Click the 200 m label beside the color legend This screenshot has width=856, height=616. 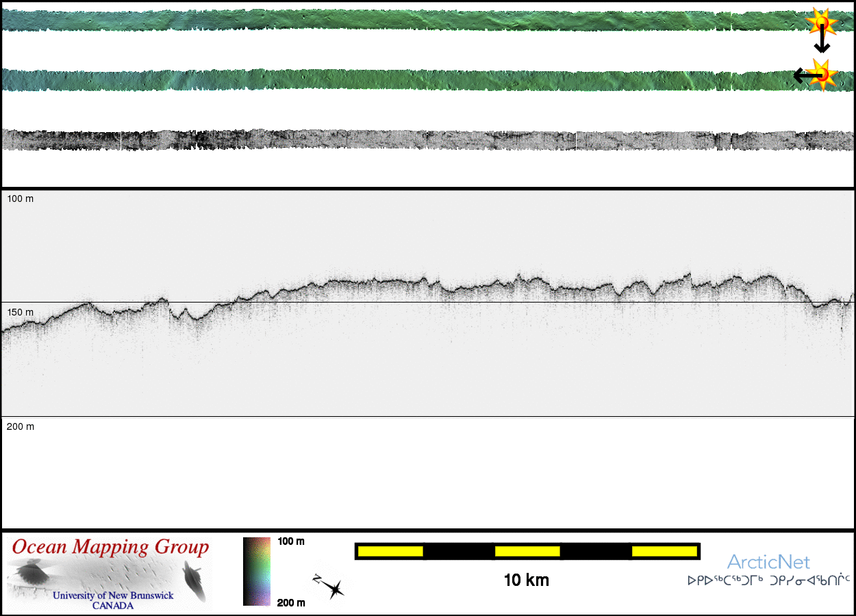click(x=291, y=602)
